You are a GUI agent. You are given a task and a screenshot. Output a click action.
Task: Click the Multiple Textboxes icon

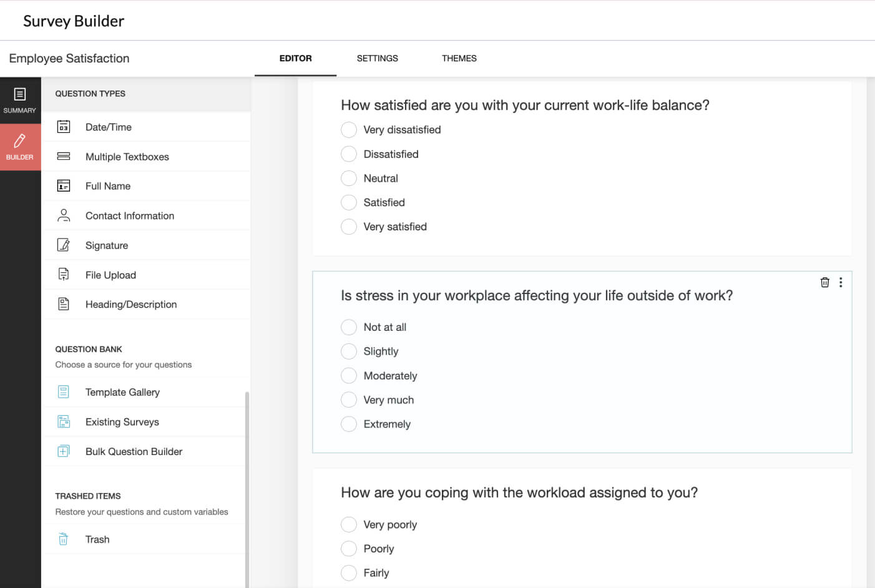pyautogui.click(x=63, y=156)
